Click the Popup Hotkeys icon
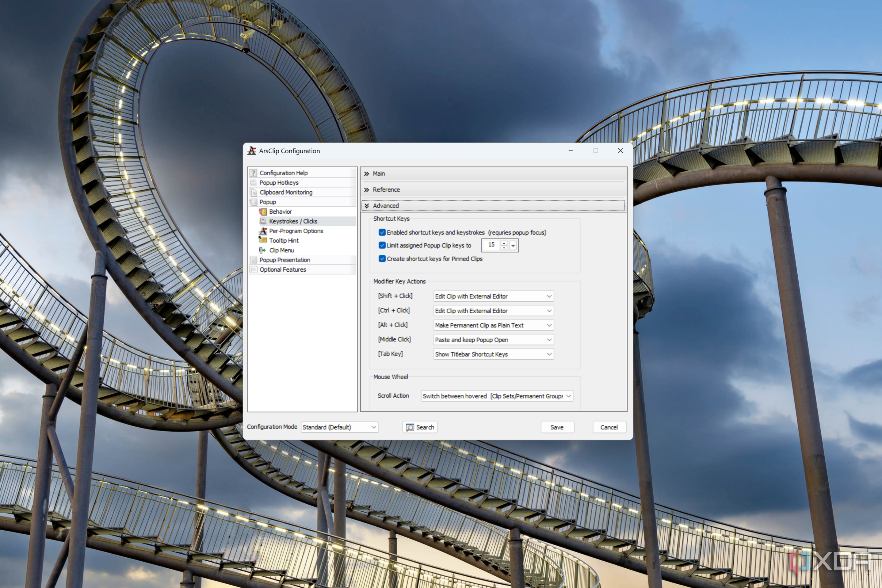The image size is (882, 588). pos(254,183)
